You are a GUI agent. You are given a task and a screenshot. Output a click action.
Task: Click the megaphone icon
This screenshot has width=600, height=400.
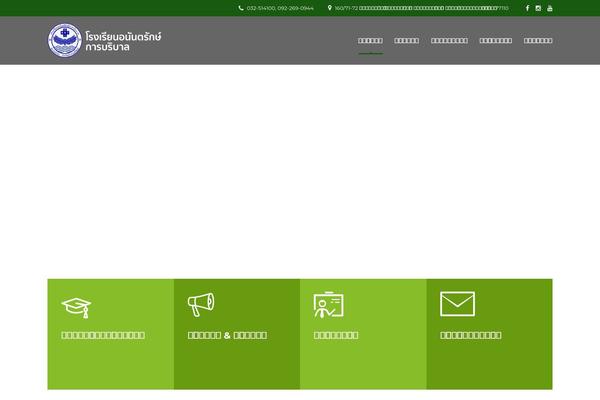pos(201,304)
